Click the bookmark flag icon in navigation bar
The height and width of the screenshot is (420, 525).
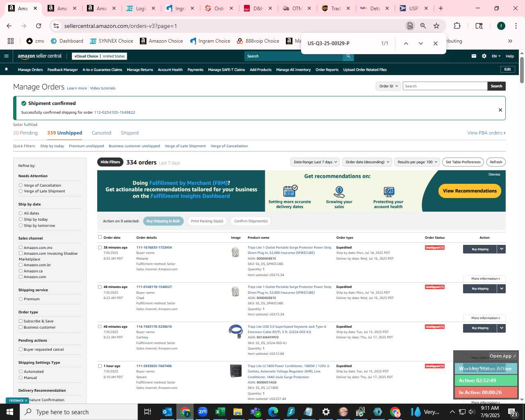click(6, 69)
